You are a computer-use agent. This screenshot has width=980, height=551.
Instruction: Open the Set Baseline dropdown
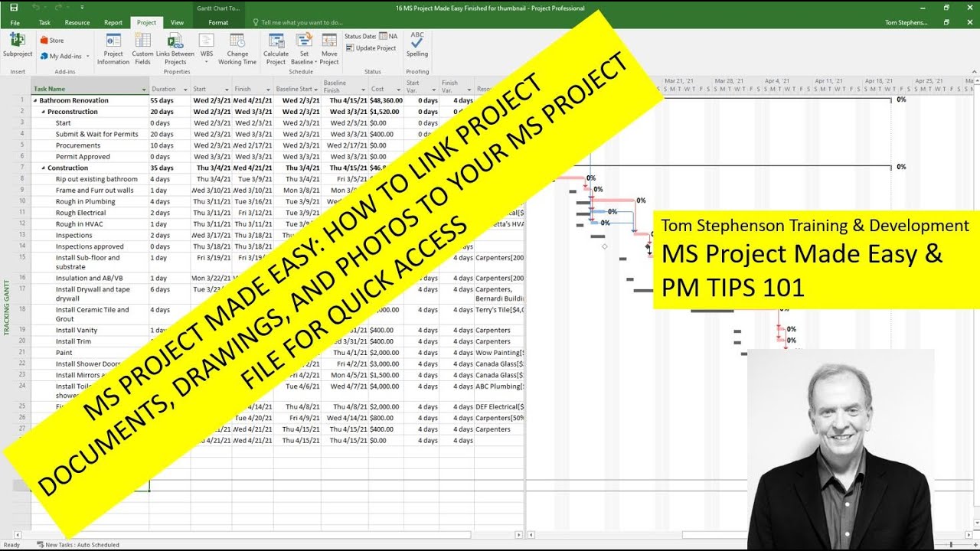(304, 49)
